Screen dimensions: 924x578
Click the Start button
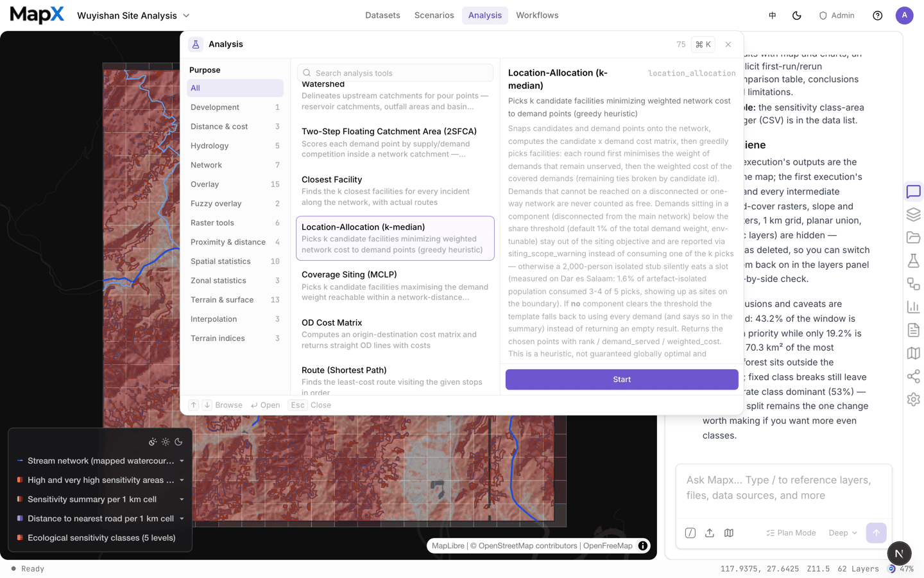click(622, 380)
